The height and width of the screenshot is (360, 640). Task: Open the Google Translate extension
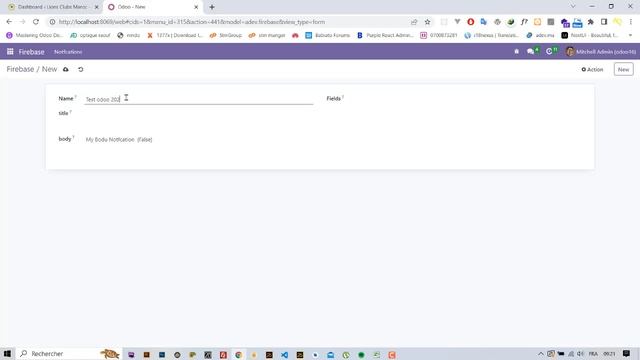pos(484,22)
